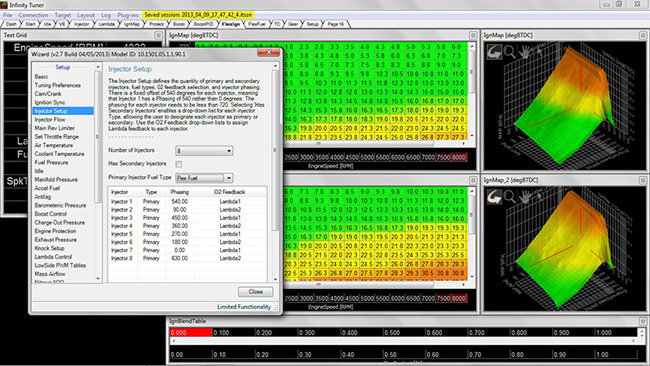Image resolution: width=650 pixels, height=366 pixels.
Task: Click IgnBlendTable horizontal scrollbar
Action: [403, 341]
